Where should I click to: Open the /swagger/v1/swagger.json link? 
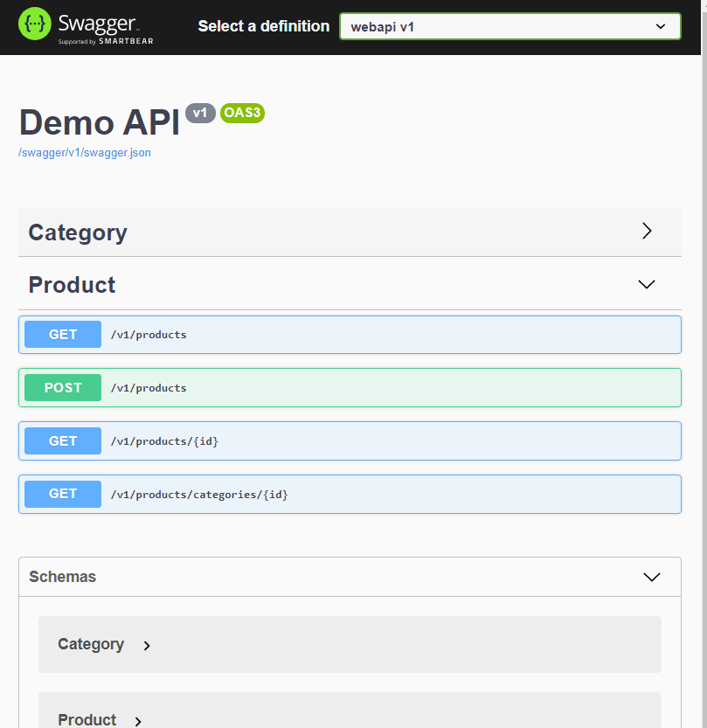(85, 153)
